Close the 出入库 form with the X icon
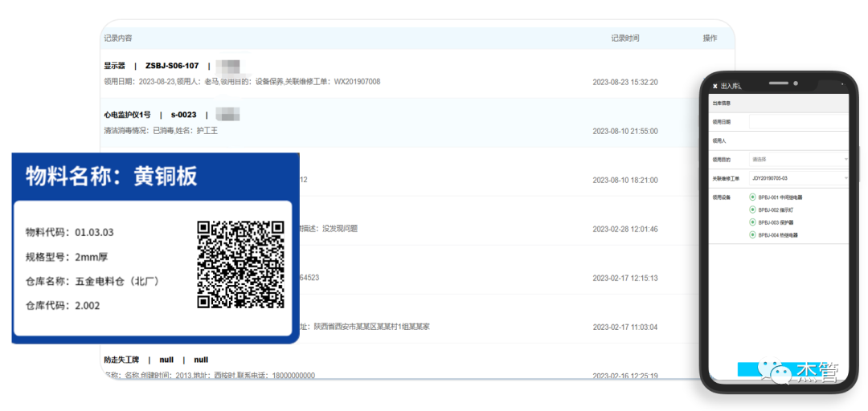868x411 pixels. (x=715, y=86)
